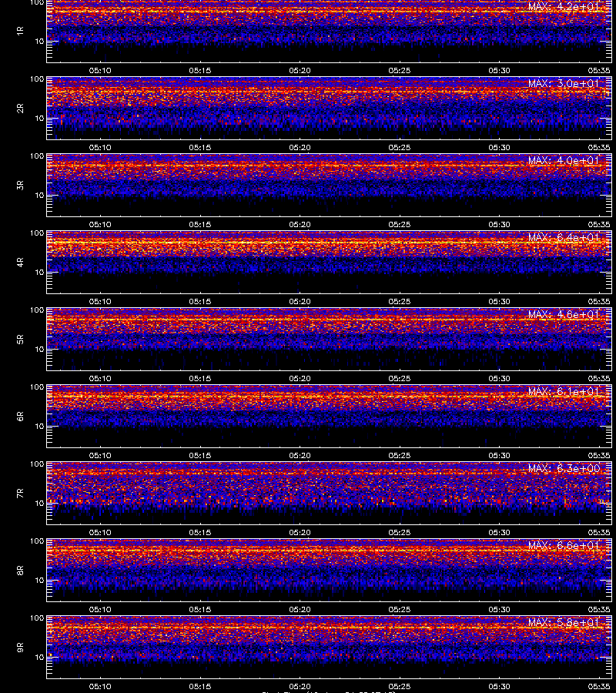Viewport: 616px width, 693px height.
Task: Click the 7R panel axis label
Action: coord(20,494)
